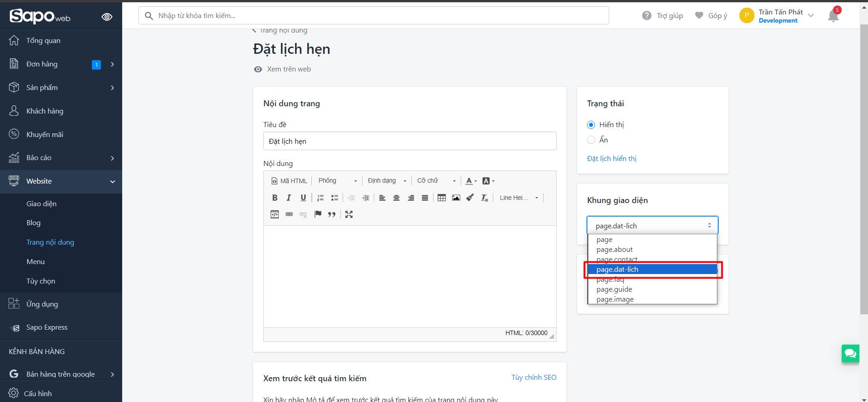
Task: Open the text color picker
Action: [x=471, y=181]
